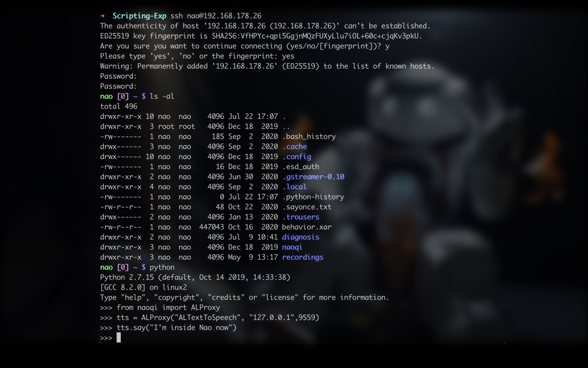Click the 'root root' owner entry
This screenshot has height=368, width=588.
176,127
